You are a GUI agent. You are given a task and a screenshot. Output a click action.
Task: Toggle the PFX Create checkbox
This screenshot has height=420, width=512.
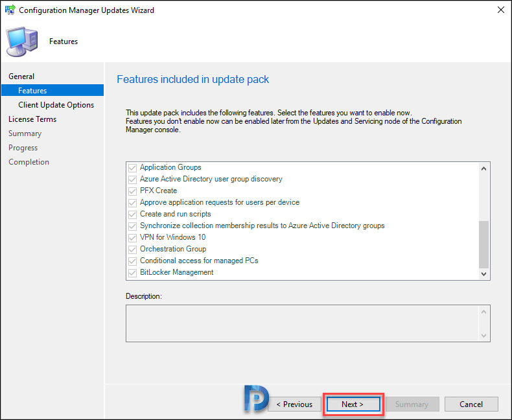pyautogui.click(x=132, y=191)
